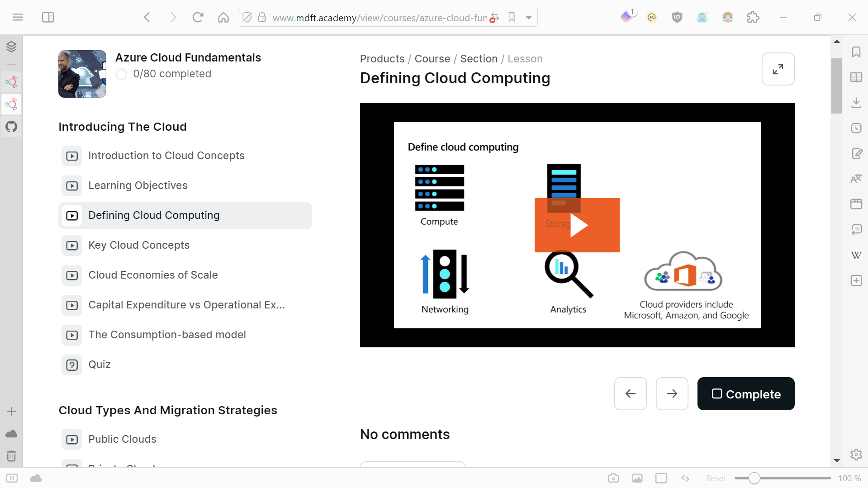Open the browsing History panel
The height and width of the screenshot is (488, 868).
pos(856,128)
